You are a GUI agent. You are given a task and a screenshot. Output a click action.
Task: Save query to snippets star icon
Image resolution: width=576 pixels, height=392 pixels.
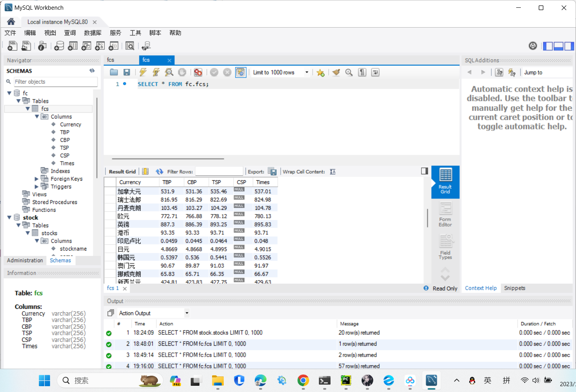[320, 72]
